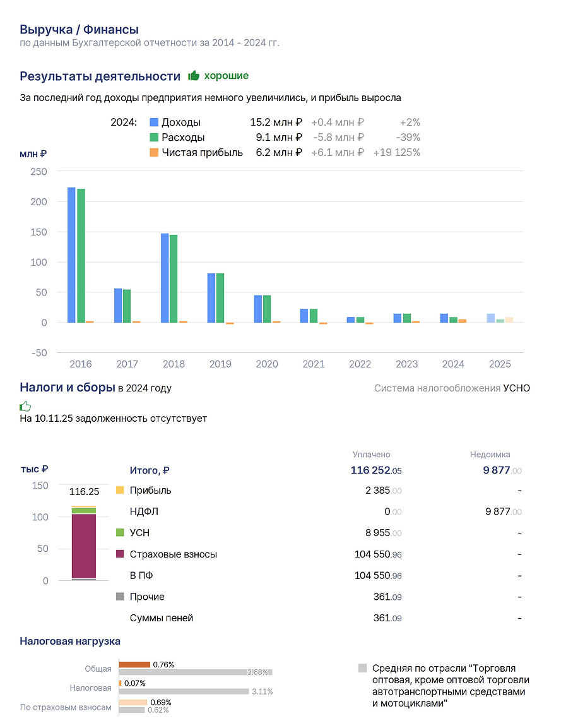Click the Суммы пеней row label

tap(162, 618)
